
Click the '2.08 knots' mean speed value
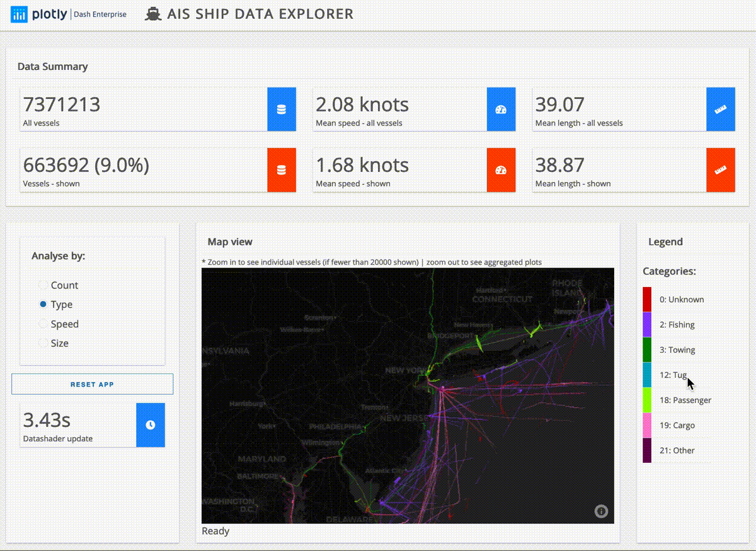coord(362,105)
